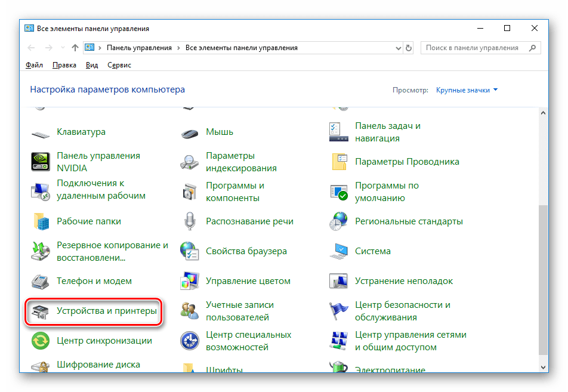
Task: Open the Ease of Access Center icon
Action: pos(189,341)
